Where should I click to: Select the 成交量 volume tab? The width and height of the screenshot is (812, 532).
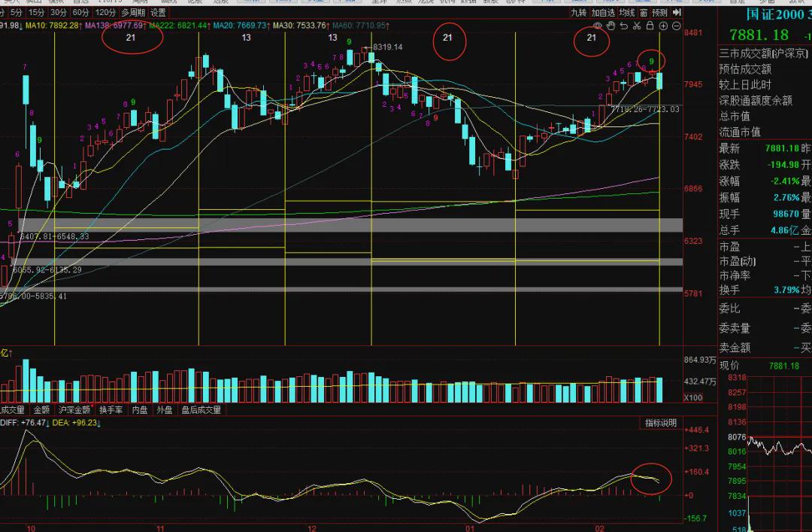coord(13,409)
